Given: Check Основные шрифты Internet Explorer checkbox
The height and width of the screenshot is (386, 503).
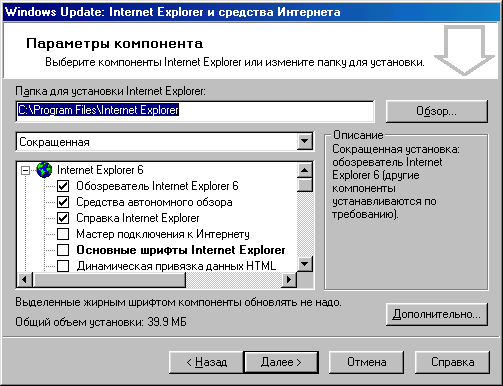Looking at the screenshot, I should click(x=63, y=250).
